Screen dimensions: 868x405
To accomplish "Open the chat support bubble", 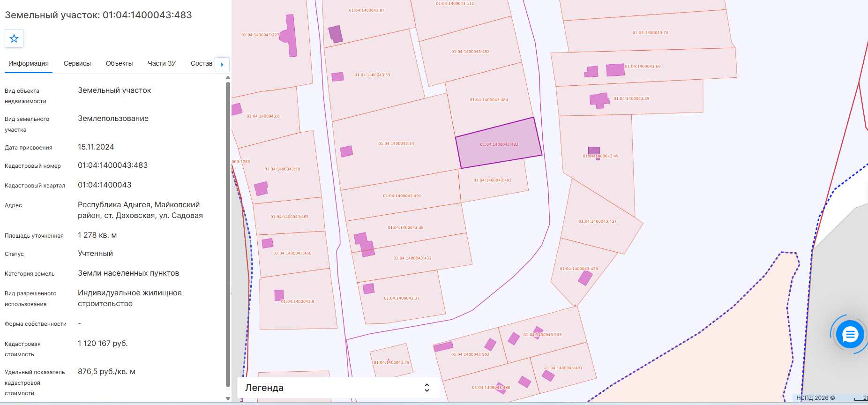I will tap(850, 334).
